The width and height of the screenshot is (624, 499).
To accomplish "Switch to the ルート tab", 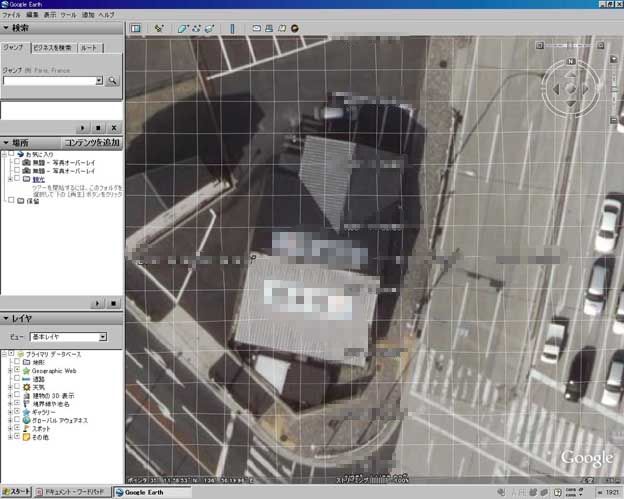I will 89,48.
